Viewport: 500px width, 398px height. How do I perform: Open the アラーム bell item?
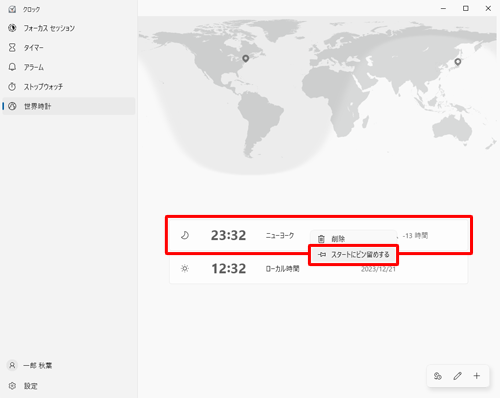[x=68, y=67]
